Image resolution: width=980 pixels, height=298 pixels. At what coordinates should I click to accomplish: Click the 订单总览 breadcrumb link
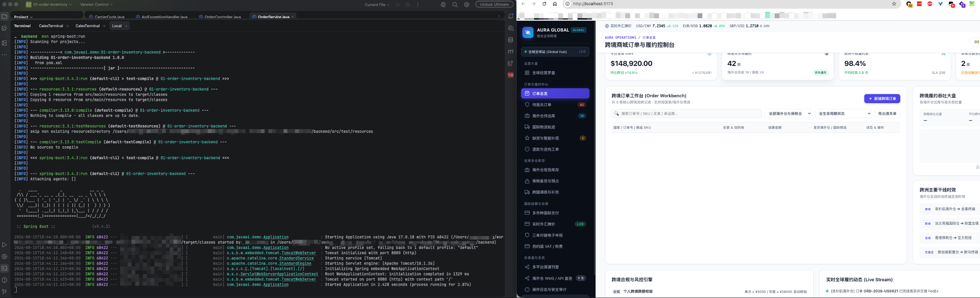(x=649, y=38)
